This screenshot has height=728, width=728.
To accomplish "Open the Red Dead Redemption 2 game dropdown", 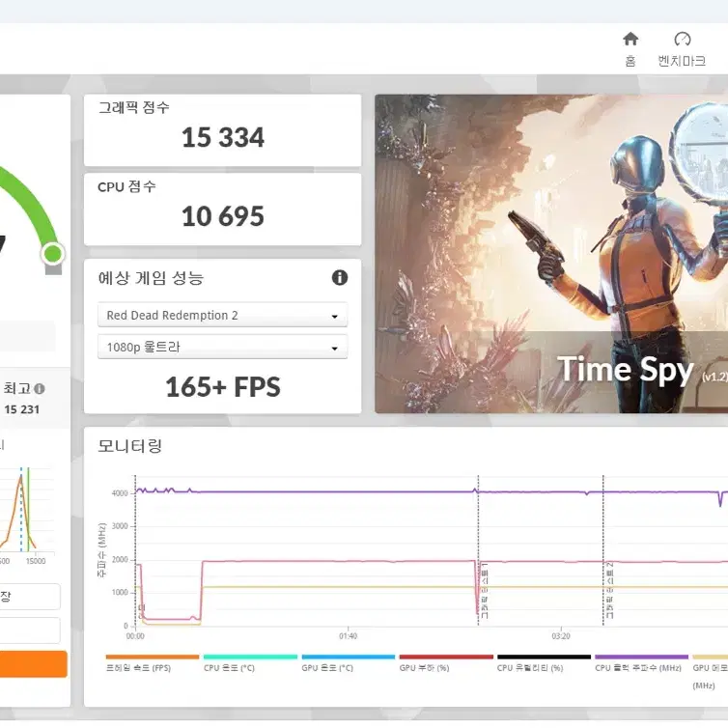I will tap(222, 316).
